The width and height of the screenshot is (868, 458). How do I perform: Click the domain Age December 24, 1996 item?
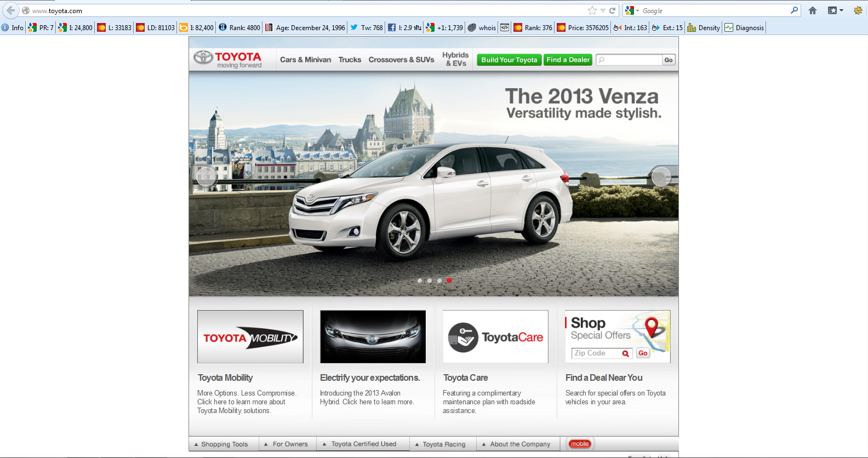(305, 27)
